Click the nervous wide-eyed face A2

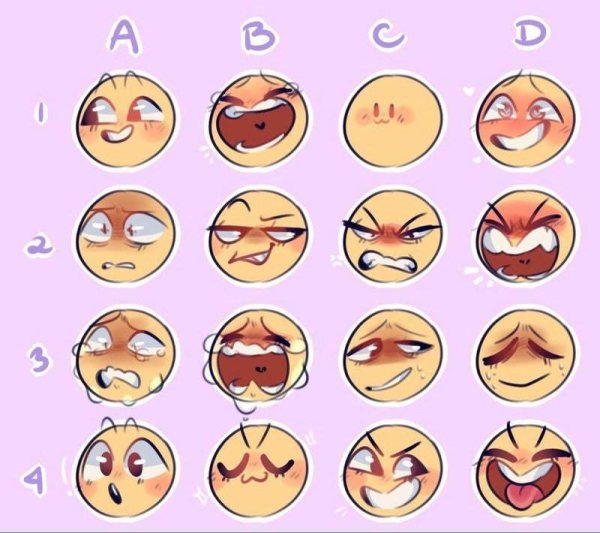coord(126,236)
